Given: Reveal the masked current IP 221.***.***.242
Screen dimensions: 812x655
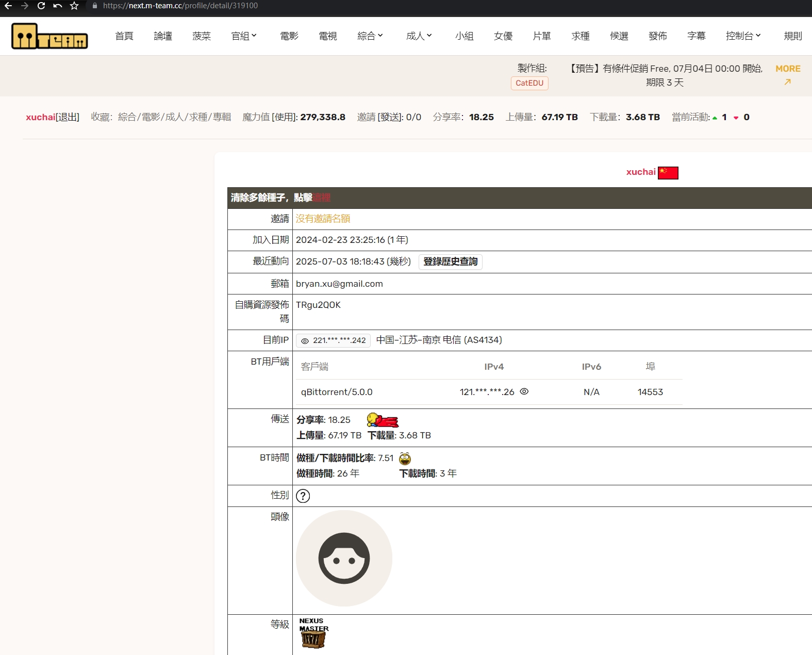Looking at the screenshot, I should pyautogui.click(x=305, y=341).
